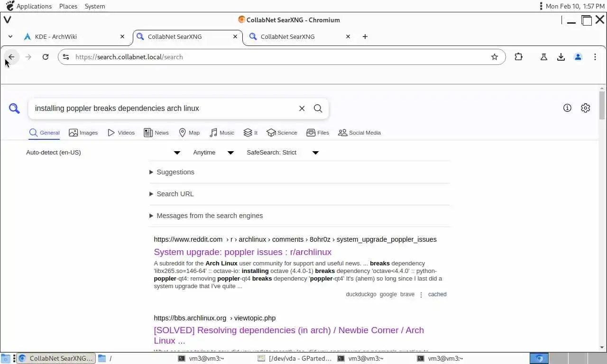Close the KDE - ArchWiki tab

pos(122,36)
